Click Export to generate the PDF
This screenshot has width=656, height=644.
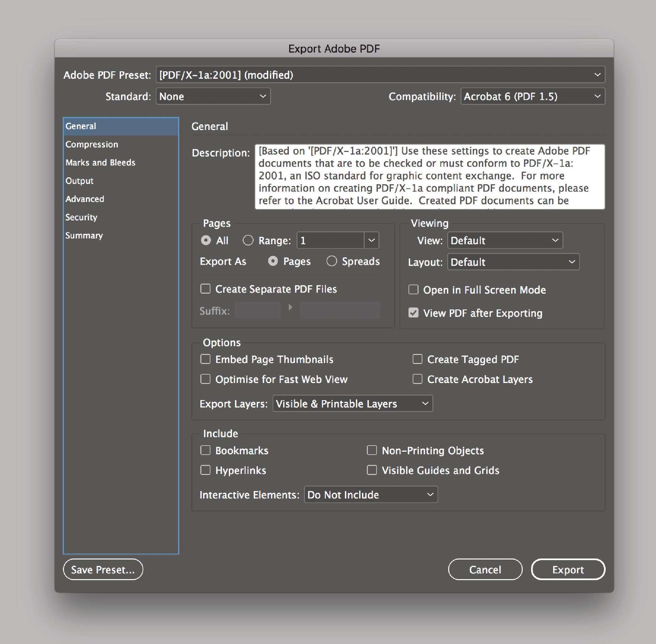click(568, 569)
